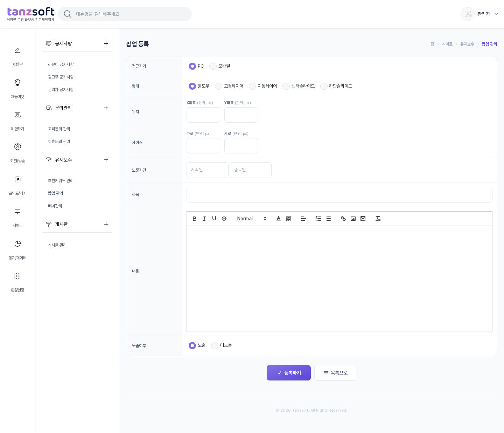This screenshot has width=504, height=433.
Task: Insert a video in the editor
Action: pos(363,219)
